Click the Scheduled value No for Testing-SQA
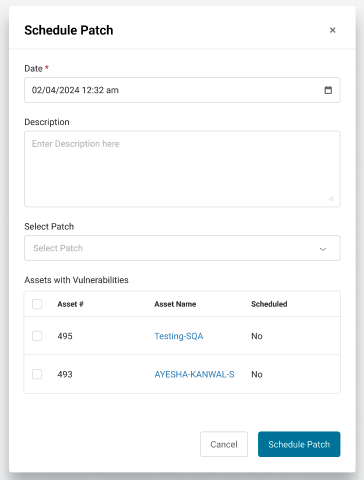This screenshot has height=480, width=364. tap(257, 336)
